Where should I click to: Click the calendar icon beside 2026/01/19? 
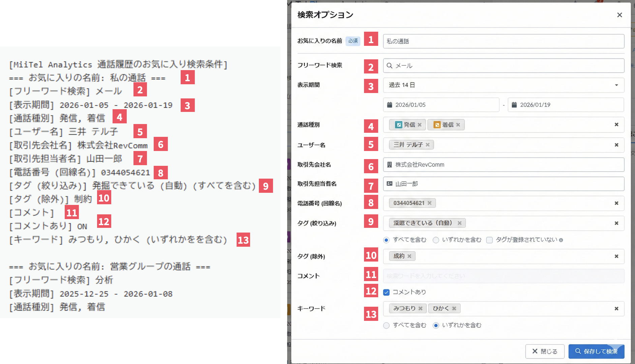(x=514, y=105)
